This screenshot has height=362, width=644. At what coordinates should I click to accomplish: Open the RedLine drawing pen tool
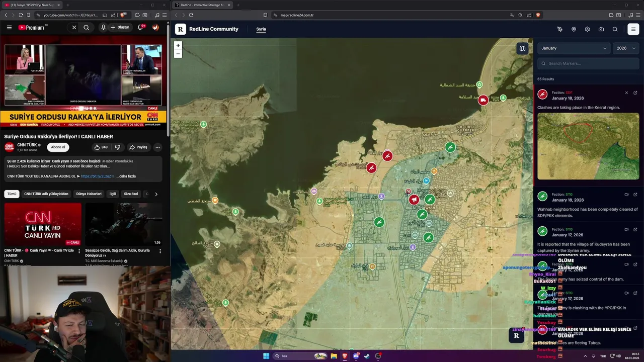pyautogui.click(x=560, y=29)
